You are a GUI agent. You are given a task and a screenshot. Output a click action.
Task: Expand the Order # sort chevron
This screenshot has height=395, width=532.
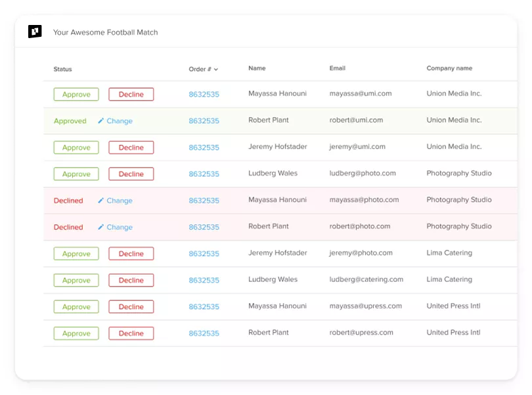coord(216,70)
